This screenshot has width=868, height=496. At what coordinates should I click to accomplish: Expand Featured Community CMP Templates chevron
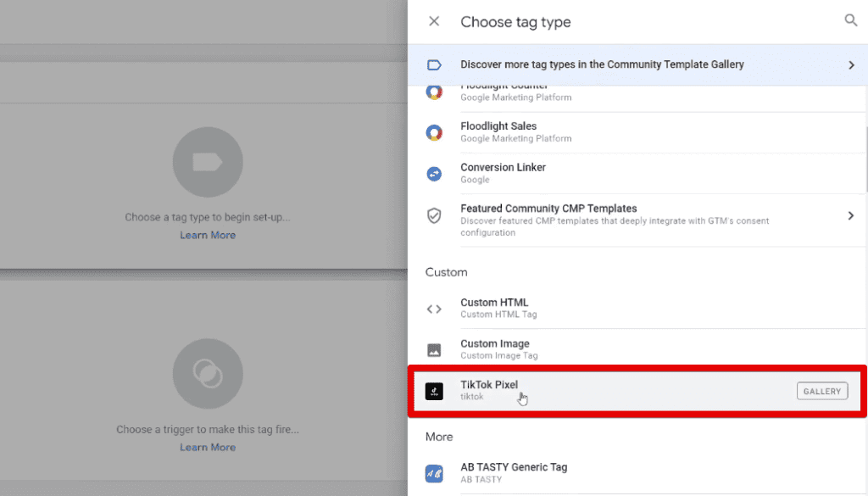point(851,215)
